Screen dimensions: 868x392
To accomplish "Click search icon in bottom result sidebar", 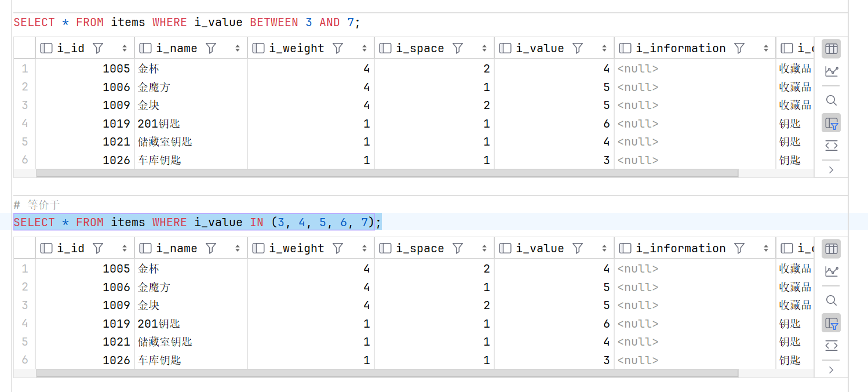I will [x=831, y=300].
